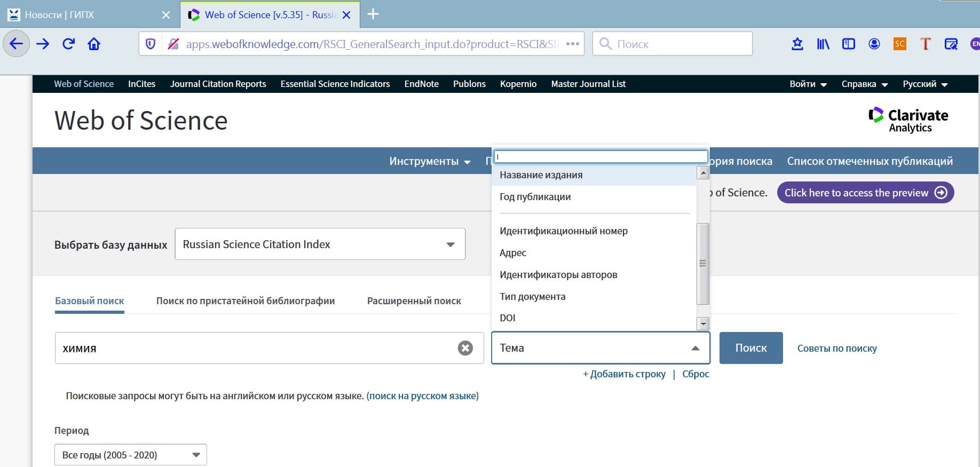Open the tracking protection shield icon

click(151, 44)
